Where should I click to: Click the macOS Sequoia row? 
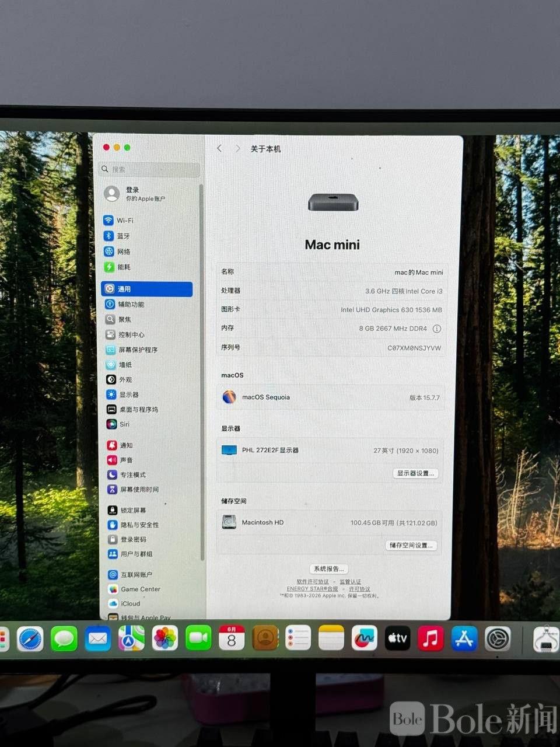(x=331, y=397)
